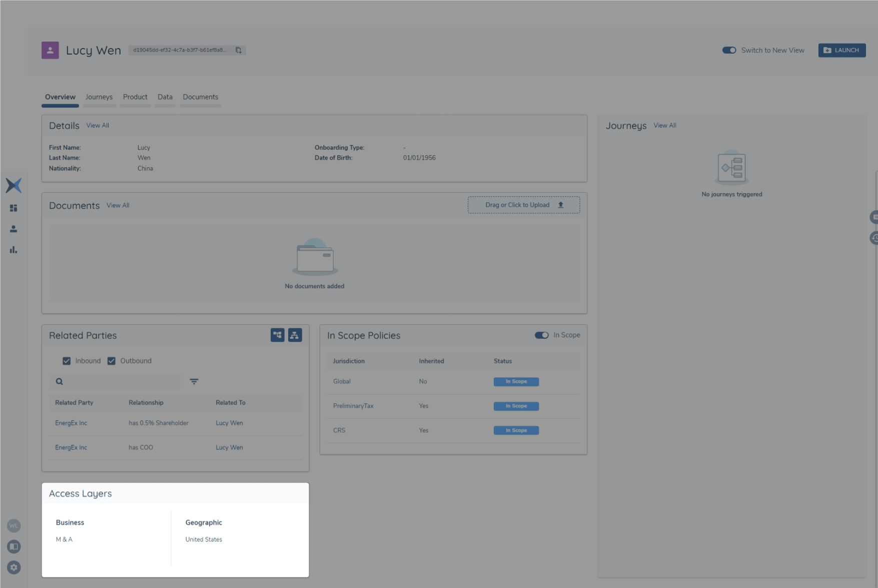Click the In Scope badge for PreliminaryTax

(x=516, y=406)
